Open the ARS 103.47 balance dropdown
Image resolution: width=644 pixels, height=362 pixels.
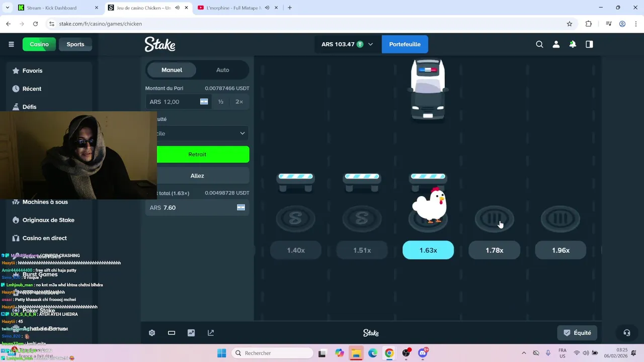[348, 44]
